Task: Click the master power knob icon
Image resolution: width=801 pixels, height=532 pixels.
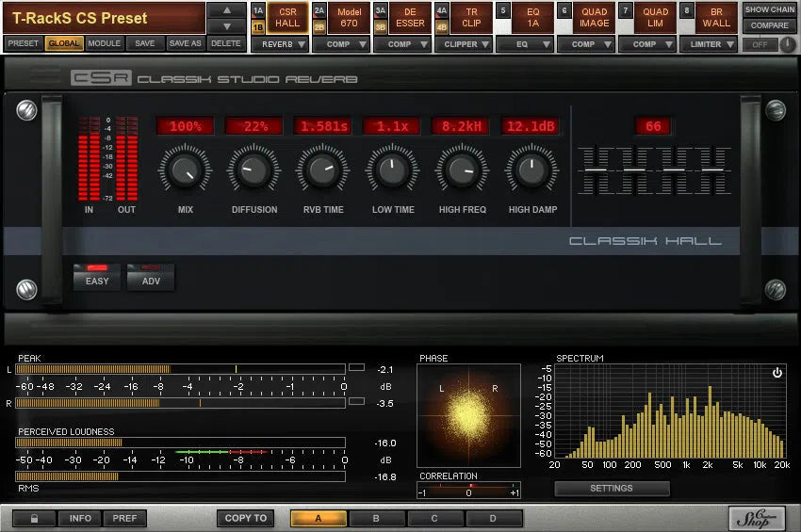Action: point(788,44)
